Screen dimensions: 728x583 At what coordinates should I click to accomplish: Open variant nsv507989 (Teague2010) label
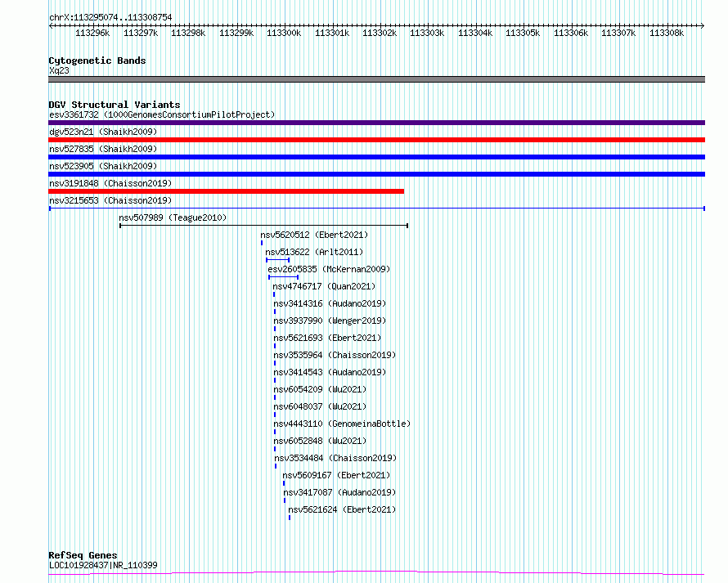(173, 218)
